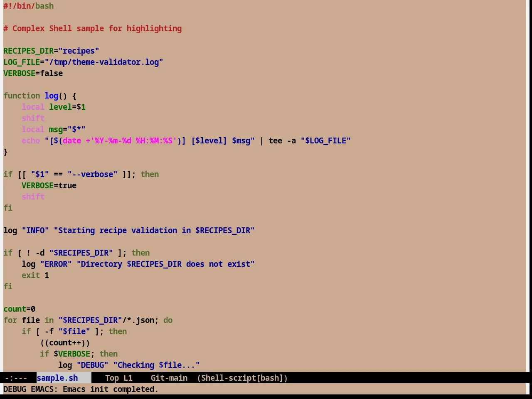
Task: Click the VERBOSE=false line
Action: click(x=33, y=73)
